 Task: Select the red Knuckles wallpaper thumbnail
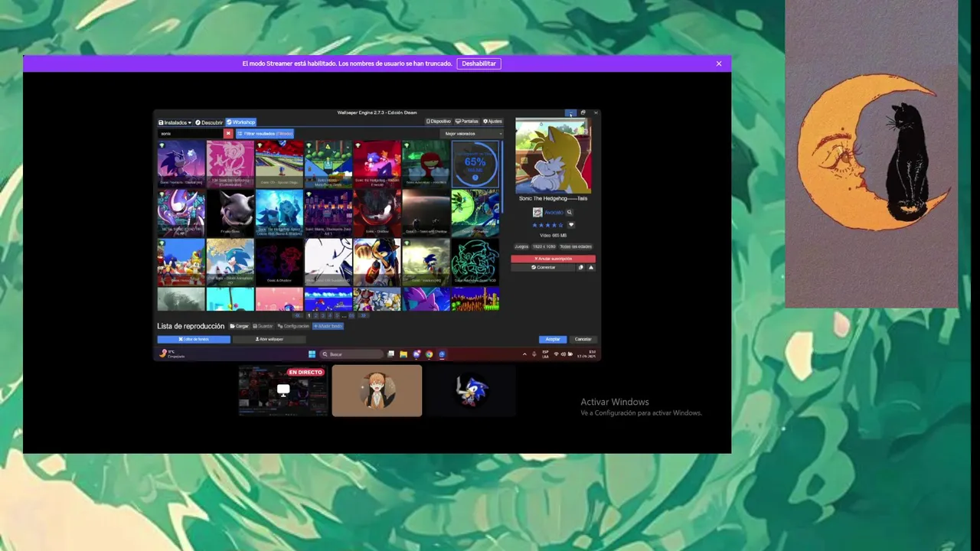pyautogui.click(x=426, y=163)
